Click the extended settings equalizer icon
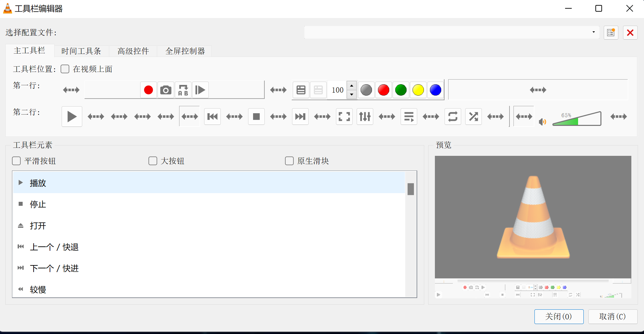Viewport: 644px width, 334px height. [365, 117]
